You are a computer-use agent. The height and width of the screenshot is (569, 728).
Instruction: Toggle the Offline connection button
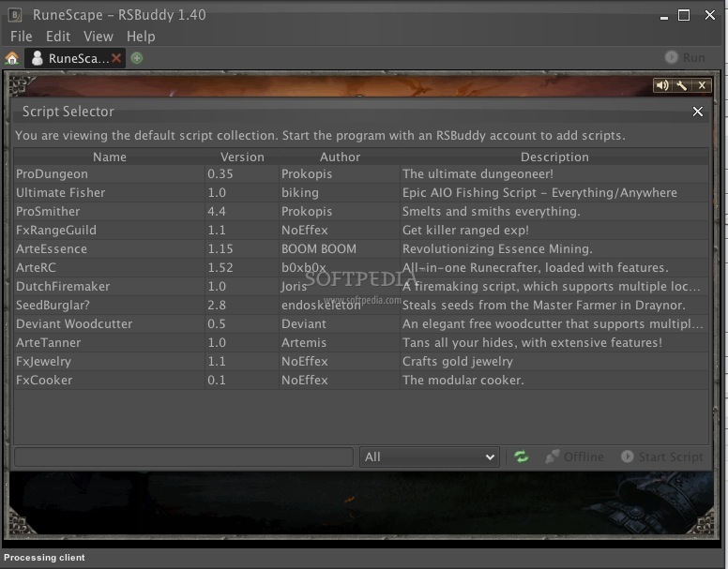click(574, 457)
